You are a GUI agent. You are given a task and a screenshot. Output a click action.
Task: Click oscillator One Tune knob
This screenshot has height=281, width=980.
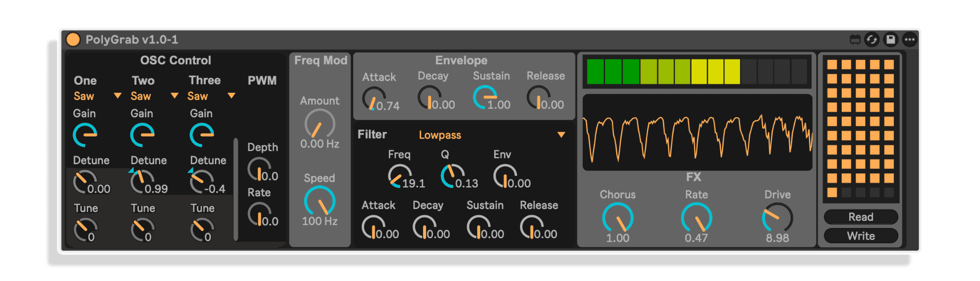85,229
